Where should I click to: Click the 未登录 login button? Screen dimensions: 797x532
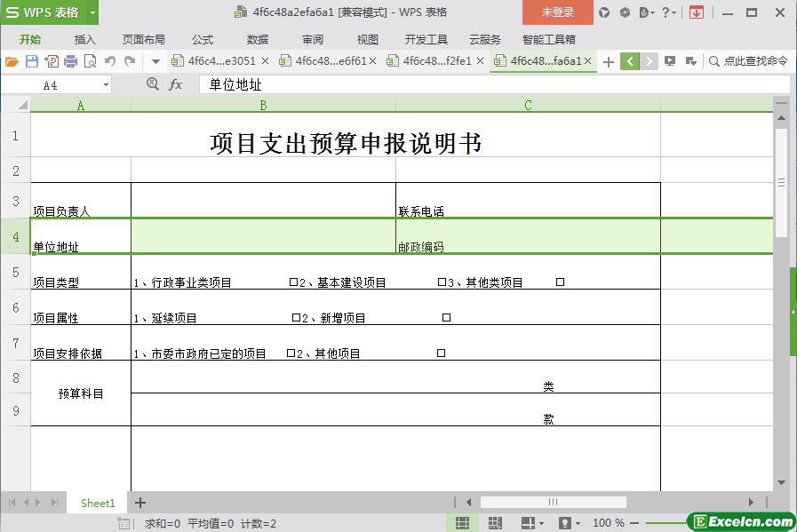[x=557, y=12]
